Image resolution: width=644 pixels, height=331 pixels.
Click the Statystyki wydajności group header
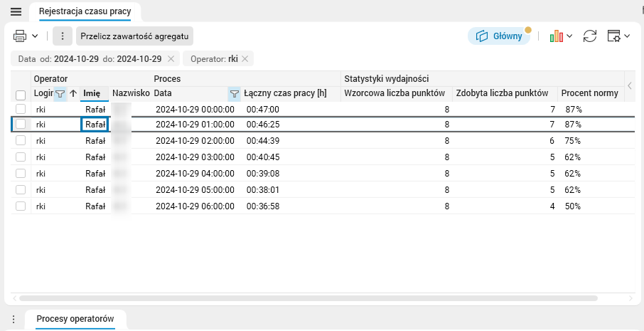pos(387,78)
